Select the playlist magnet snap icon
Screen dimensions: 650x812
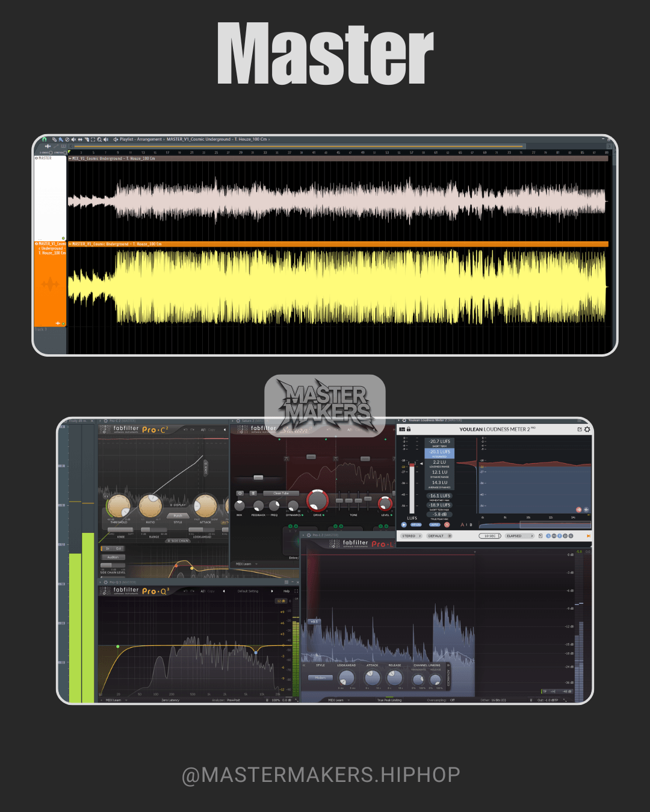(44, 140)
